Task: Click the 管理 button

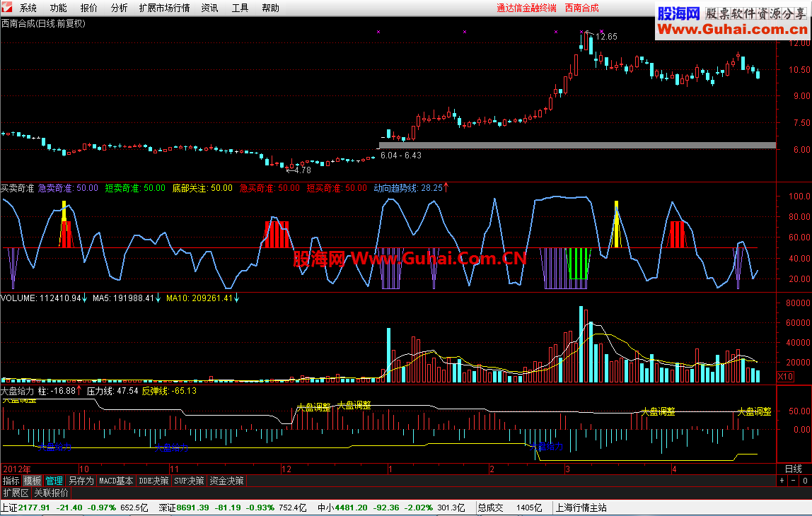Action: click(x=54, y=481)
